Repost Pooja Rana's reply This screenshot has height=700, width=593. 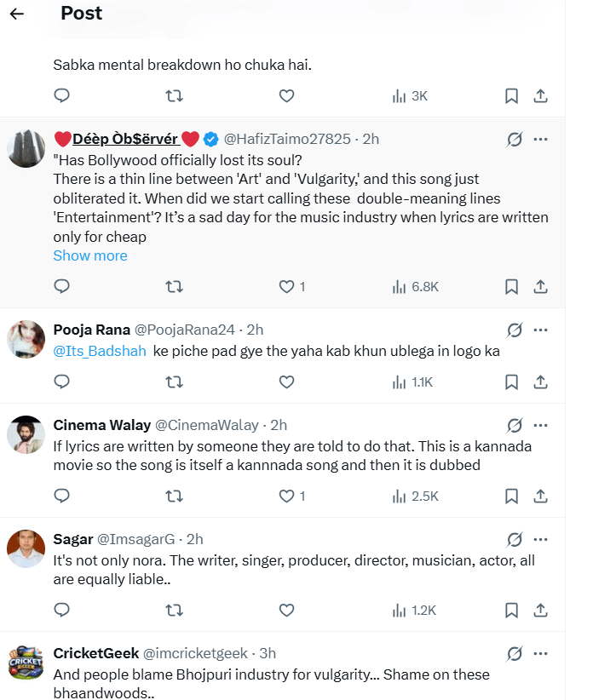pos(174,382)
